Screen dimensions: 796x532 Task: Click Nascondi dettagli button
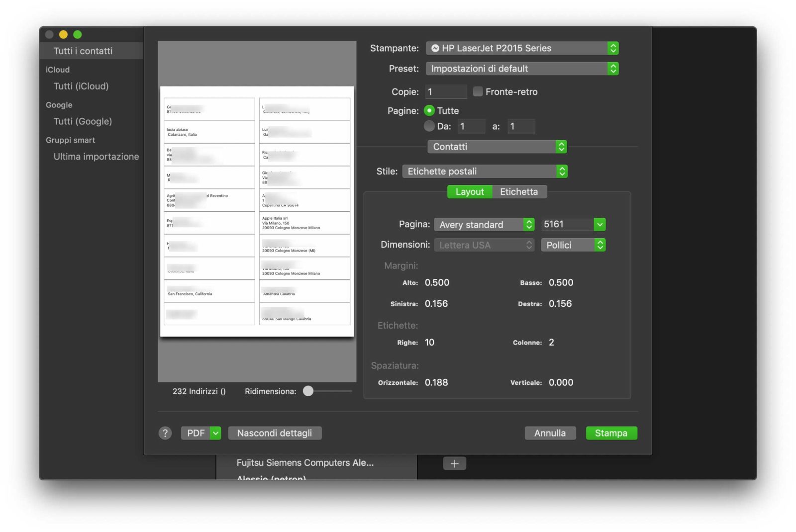[275, 433]
